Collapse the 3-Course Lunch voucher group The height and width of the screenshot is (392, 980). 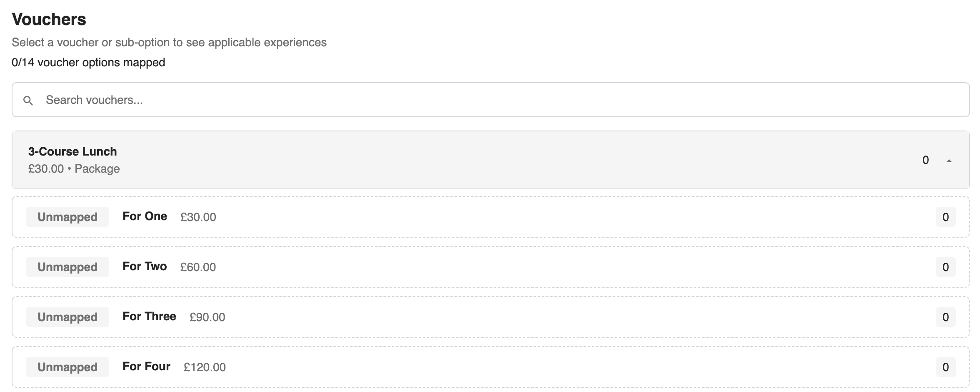(949, 161)
